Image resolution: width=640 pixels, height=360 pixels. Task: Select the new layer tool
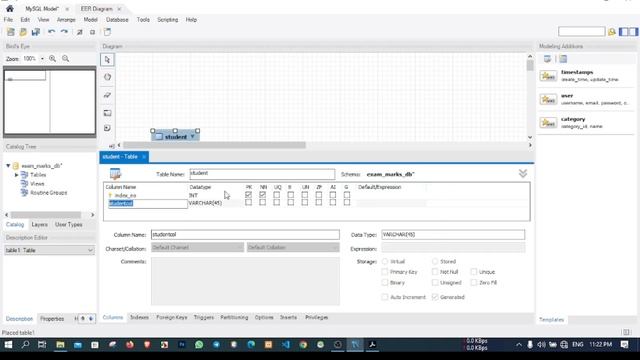click(x=107, y=113)
